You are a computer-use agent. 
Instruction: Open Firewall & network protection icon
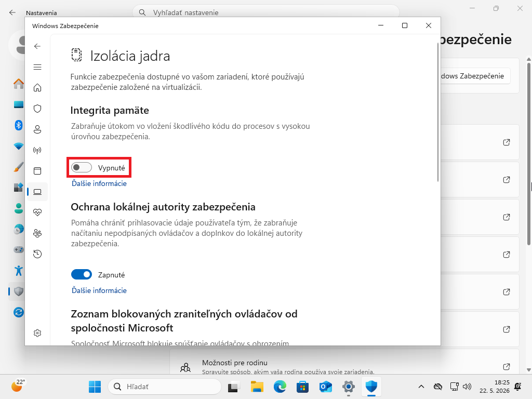pyautogui.click(x=37, y=150)
